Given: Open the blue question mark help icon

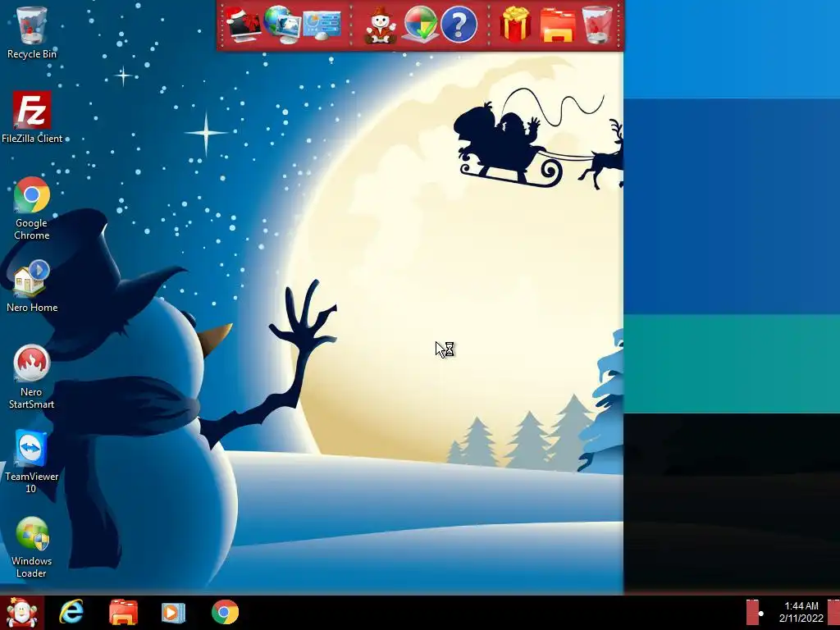Looking at the screenshot, I should tap(459, 25).
